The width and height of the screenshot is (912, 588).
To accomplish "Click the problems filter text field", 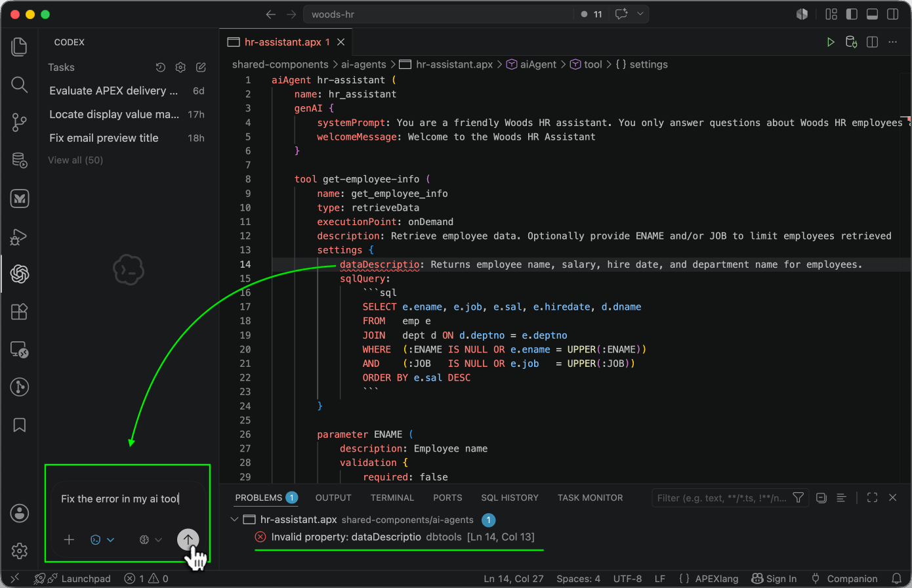I will 722,497.
